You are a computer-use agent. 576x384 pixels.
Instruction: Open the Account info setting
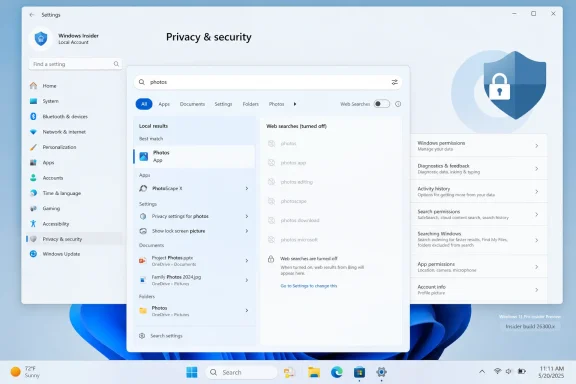[x=479, y=290]
